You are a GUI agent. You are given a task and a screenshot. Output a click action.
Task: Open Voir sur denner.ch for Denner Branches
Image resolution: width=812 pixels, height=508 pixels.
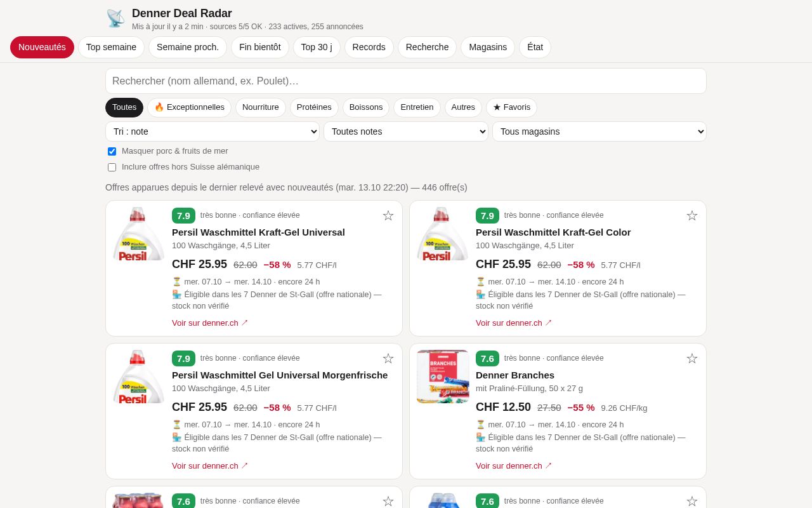click(x=514, y=465)
